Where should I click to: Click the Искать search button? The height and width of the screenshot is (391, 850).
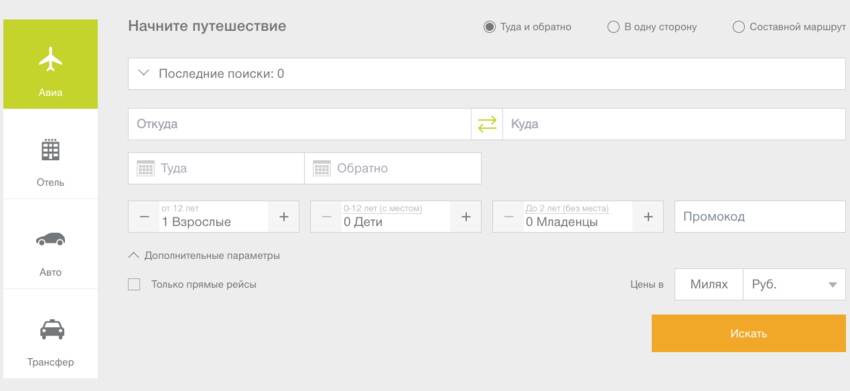pyautogui.click(x=749, y=334)
